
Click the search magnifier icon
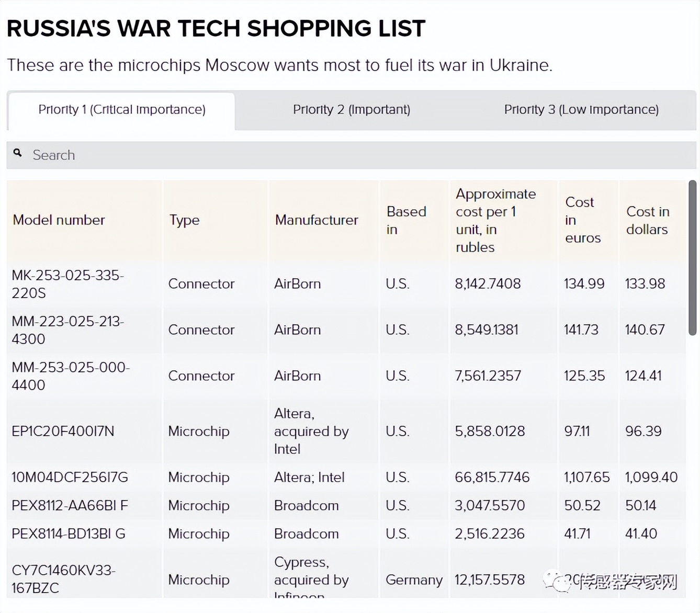tap(18, 153)
